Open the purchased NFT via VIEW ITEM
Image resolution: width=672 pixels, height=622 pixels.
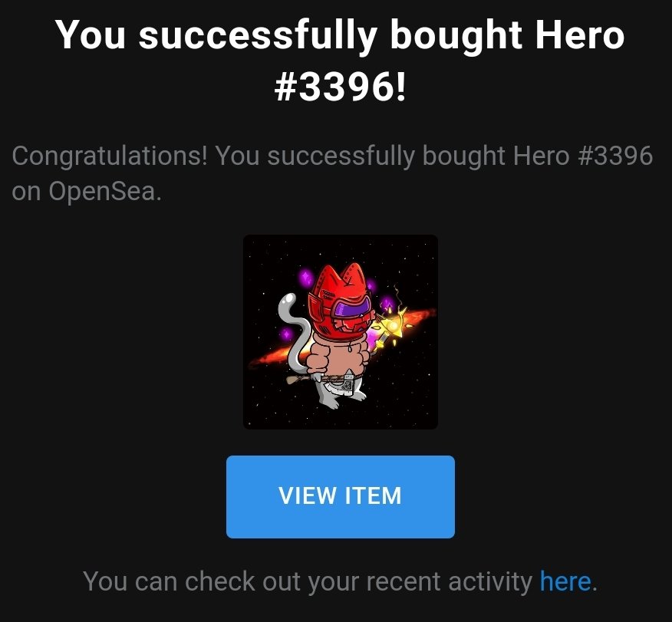pos(341,496)
